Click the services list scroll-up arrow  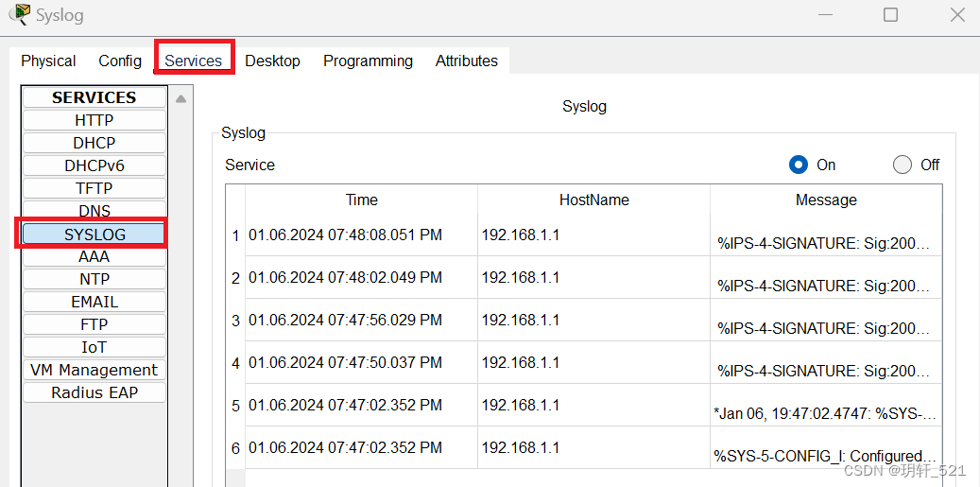[x=181, y=98]
